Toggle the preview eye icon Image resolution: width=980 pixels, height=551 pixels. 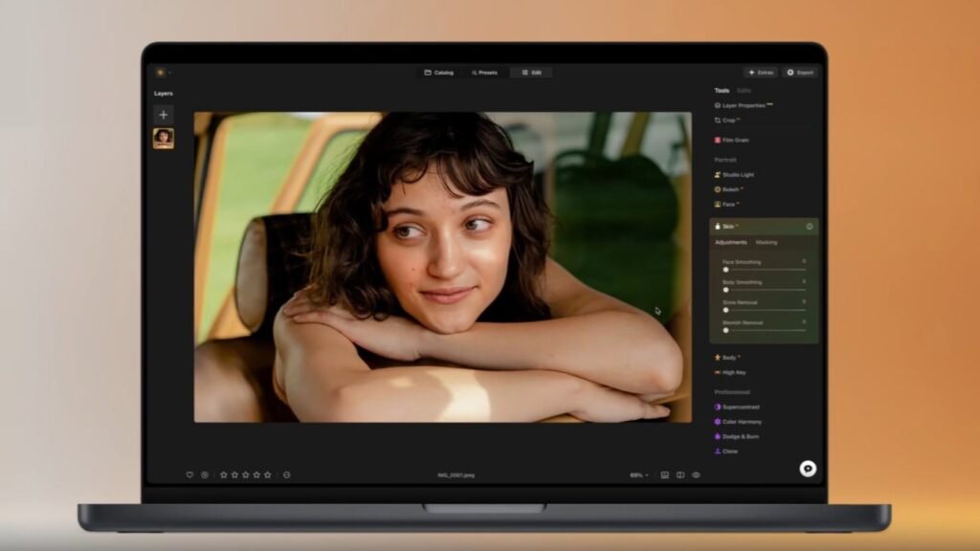[696, 474]
